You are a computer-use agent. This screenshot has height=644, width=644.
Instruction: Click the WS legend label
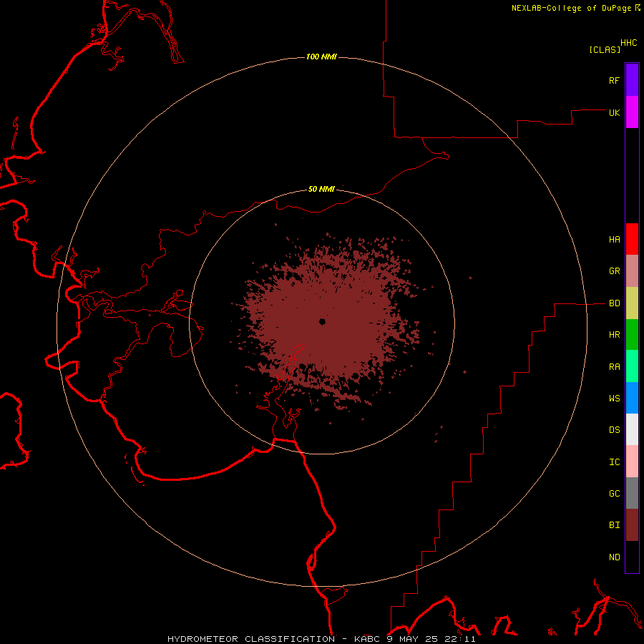pos(614,399)
